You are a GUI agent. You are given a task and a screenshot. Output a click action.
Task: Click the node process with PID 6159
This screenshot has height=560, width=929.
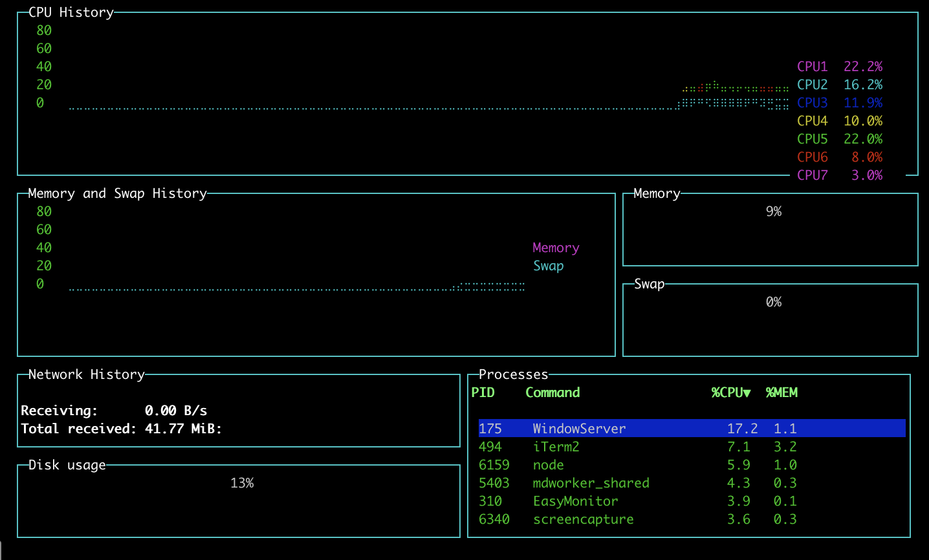(x=548, y=465)
